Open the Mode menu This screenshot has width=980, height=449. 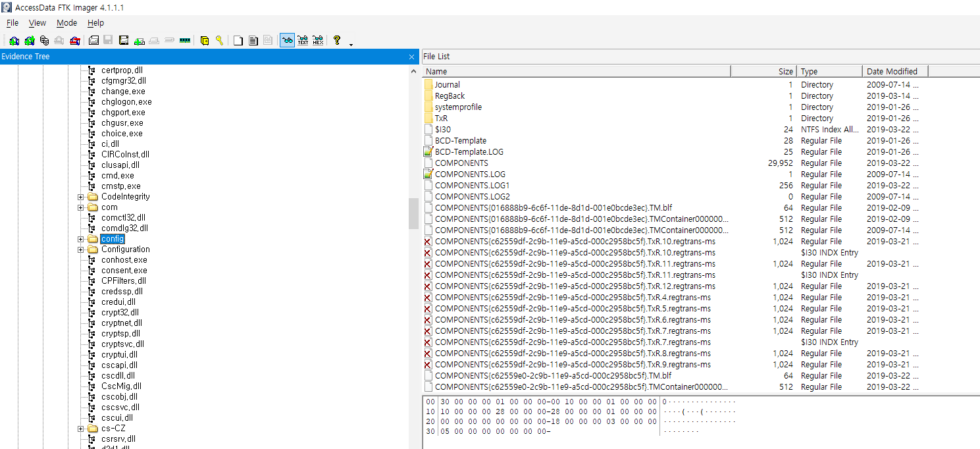(66, 23)
